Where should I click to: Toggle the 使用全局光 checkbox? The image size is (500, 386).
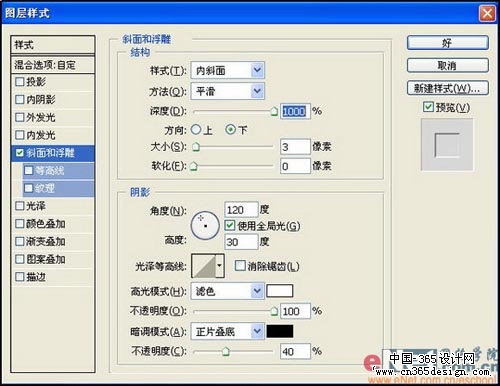(x=229, y=225)
